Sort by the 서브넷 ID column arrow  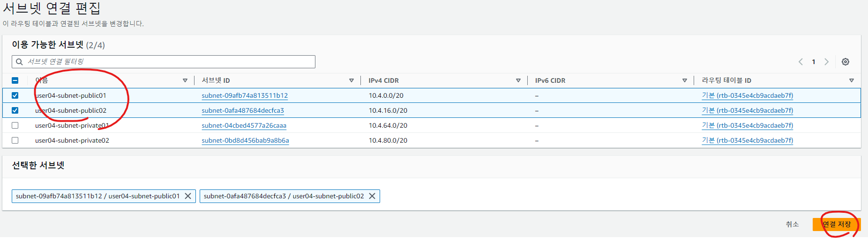coord(352,80)
